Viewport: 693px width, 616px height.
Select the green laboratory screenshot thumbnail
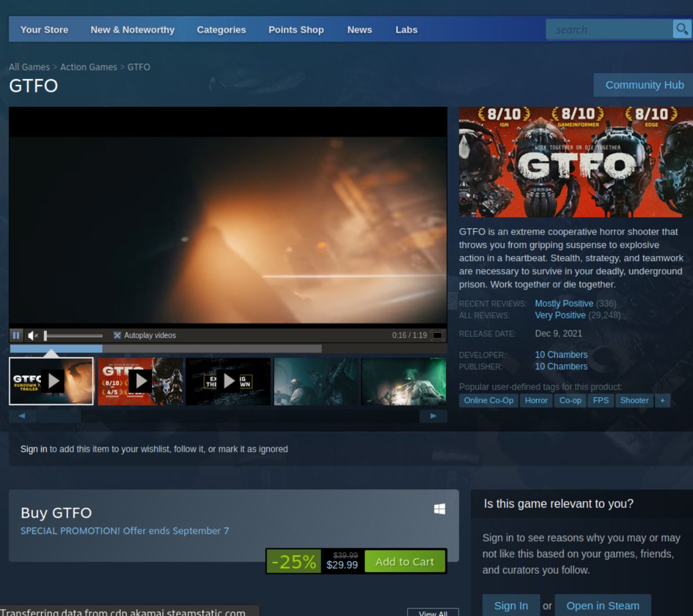pyautogui.click(x=403, y=381)
